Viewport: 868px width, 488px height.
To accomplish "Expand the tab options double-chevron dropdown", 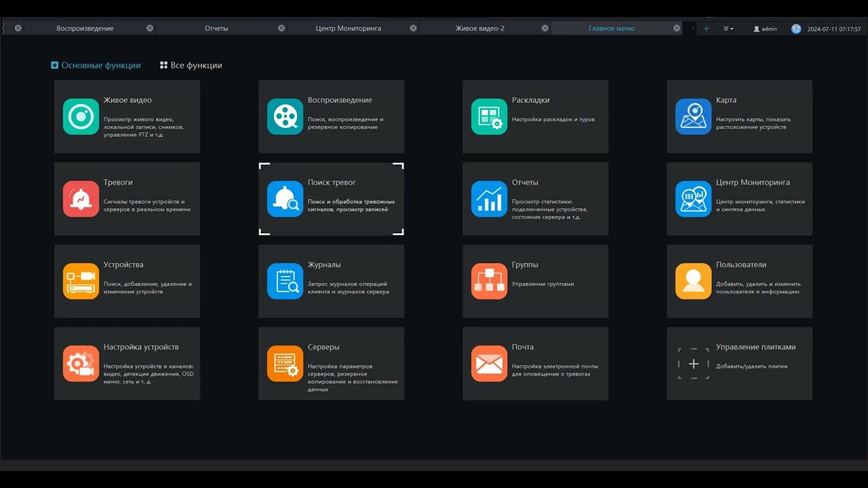I will point(728,28).
